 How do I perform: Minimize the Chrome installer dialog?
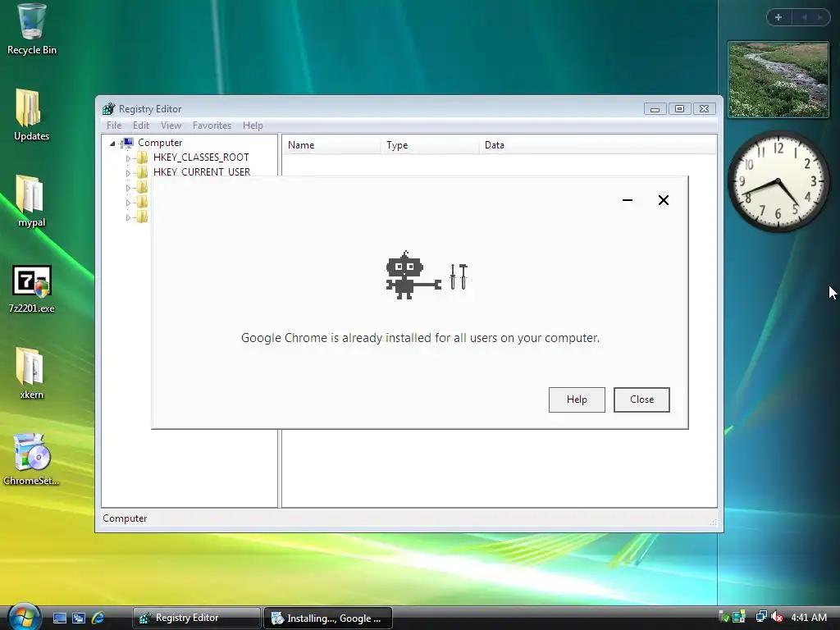(x=628, y=200)
